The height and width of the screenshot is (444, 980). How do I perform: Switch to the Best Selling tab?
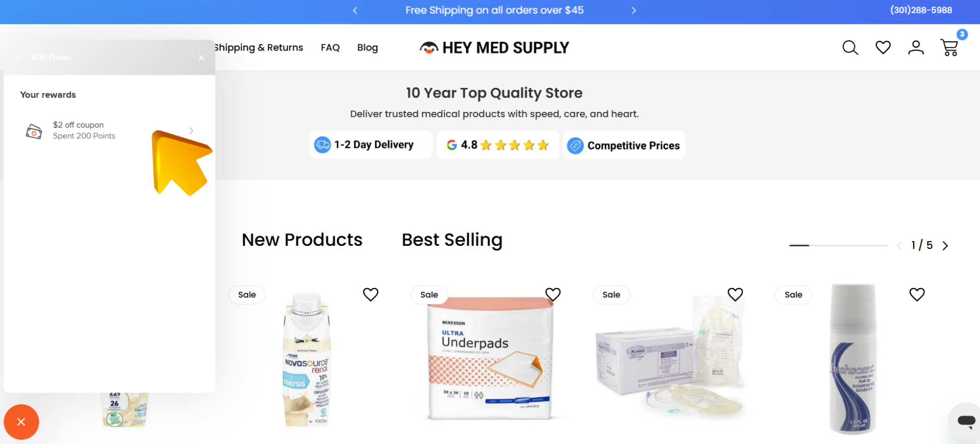click(452, 240)
